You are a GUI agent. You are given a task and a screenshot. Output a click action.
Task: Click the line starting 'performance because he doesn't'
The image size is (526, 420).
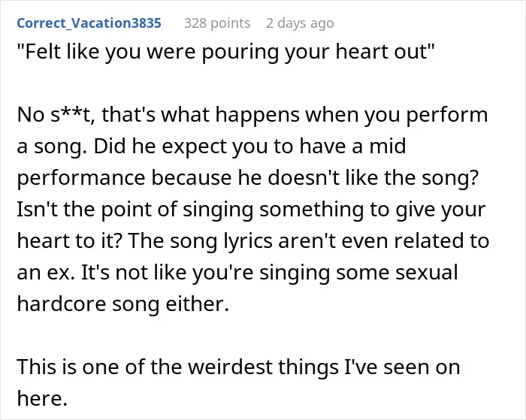pyautogui.click(x=247, y=178)
